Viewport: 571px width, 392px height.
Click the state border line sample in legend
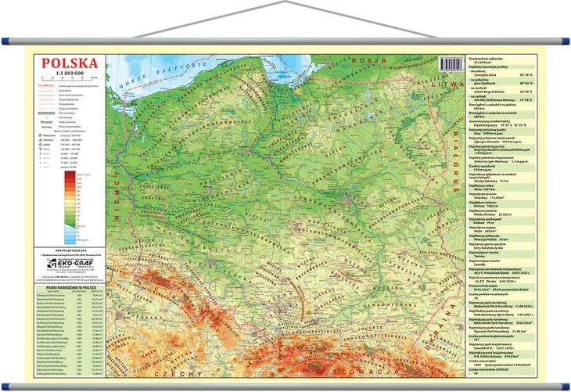coord(46,85)
